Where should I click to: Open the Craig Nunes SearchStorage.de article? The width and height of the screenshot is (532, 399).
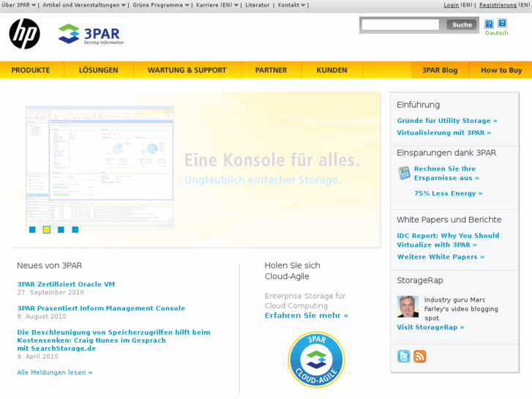tap(113, 340)
